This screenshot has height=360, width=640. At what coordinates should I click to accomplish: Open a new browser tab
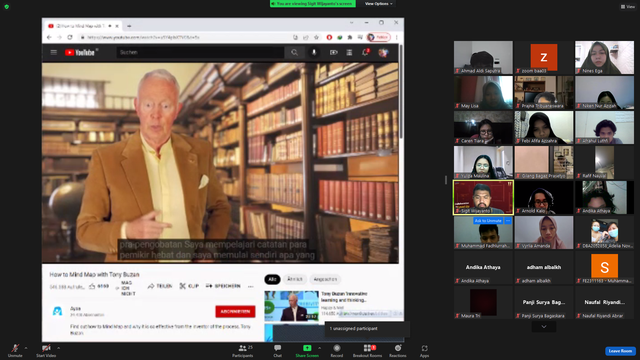tap(129, 26)
